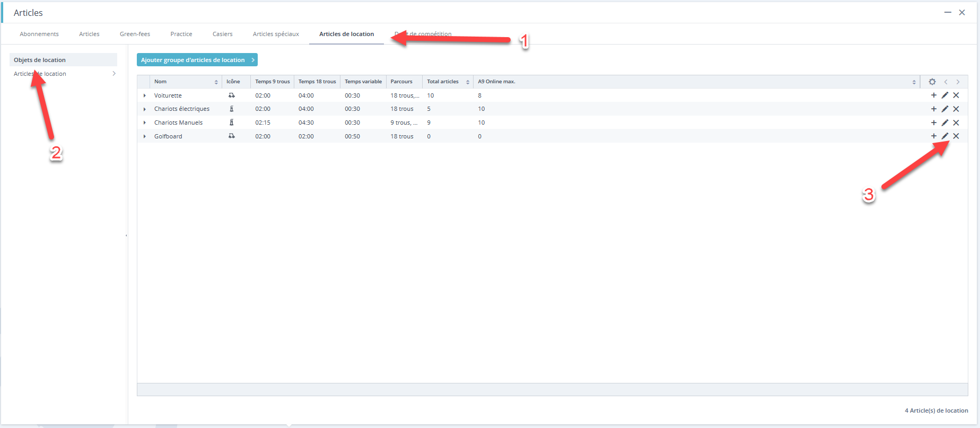This screenshot has width=980, height=428.
Task: Click Voiturette online max value 8
Action: pos(480,95)
